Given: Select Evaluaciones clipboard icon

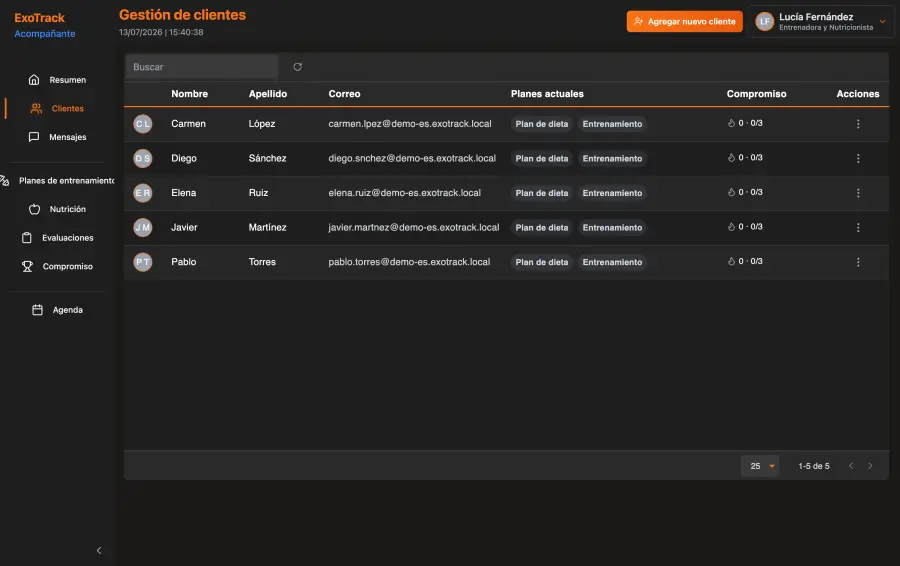Looking at the screenshot, I should (27, 238).
